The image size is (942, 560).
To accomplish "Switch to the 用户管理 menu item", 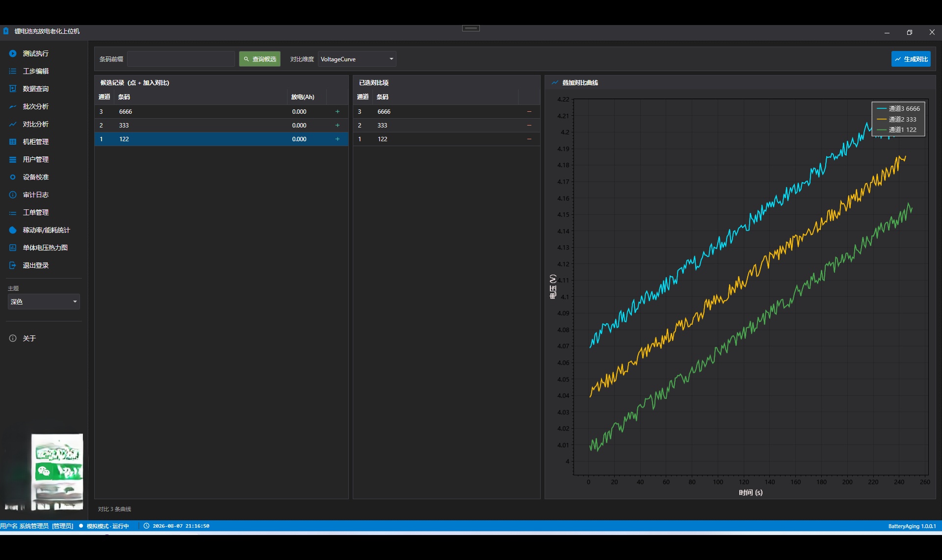I will pos(35,159).
